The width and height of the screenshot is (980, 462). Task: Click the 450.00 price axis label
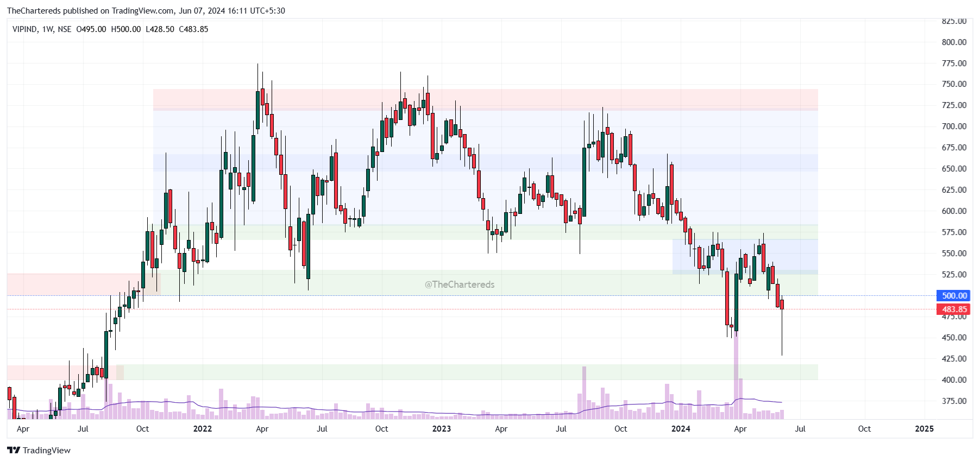pyautogui.click(x=954, y=338)
